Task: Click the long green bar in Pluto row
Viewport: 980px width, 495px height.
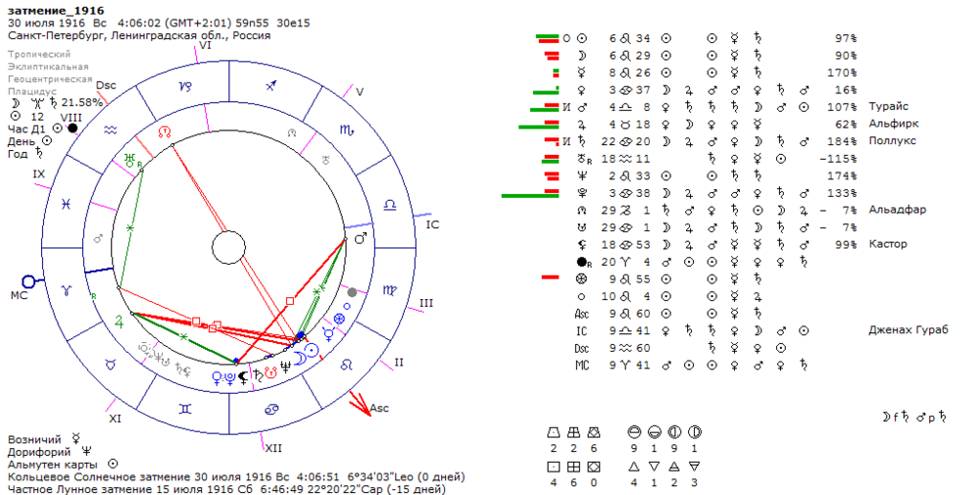Action: click(530, 196)
